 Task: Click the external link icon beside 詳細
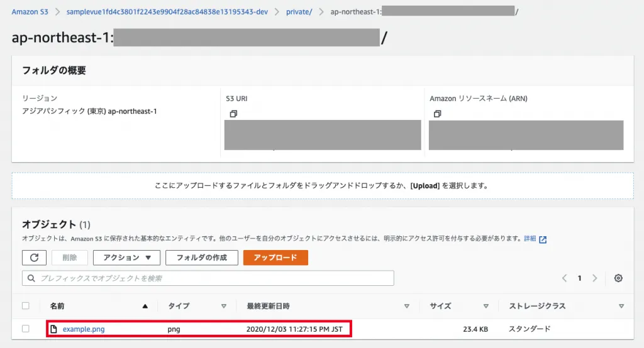tap(543, 239)
